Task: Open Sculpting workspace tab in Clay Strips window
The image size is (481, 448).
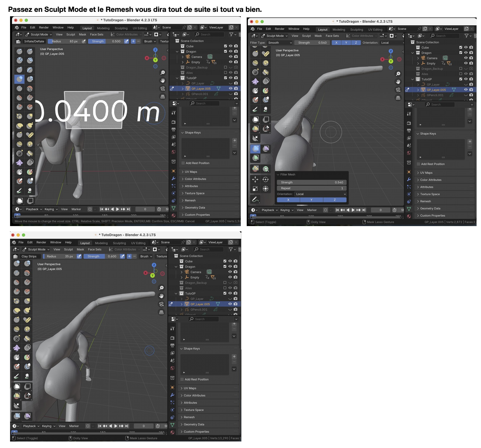Action: [x=119, y=243]
